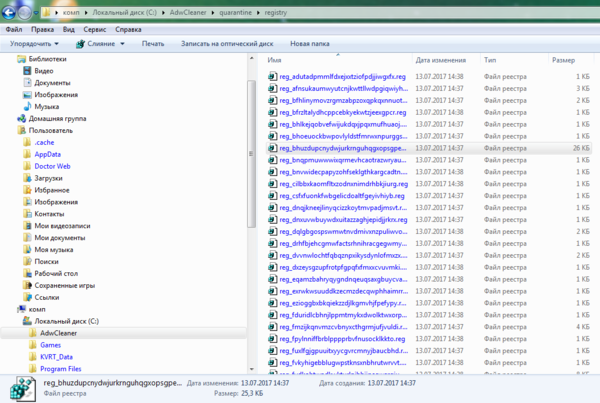Click the navigation pane scrollbar thumb
600x403 pixels.
pos(251,154)
